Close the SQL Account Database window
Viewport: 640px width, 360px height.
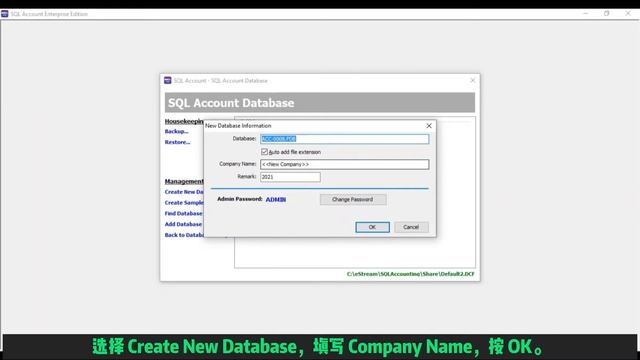472,80
